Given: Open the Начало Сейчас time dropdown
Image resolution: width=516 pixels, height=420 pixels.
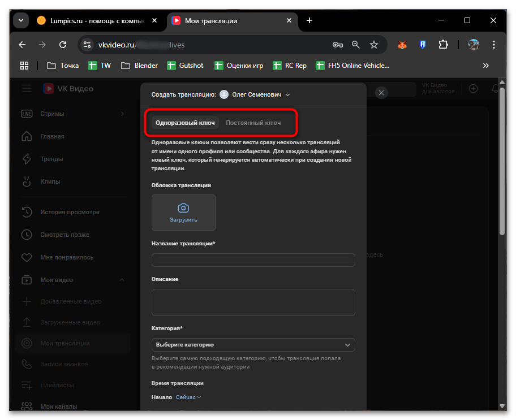Looking at the screenshot, I should [188, 397].
